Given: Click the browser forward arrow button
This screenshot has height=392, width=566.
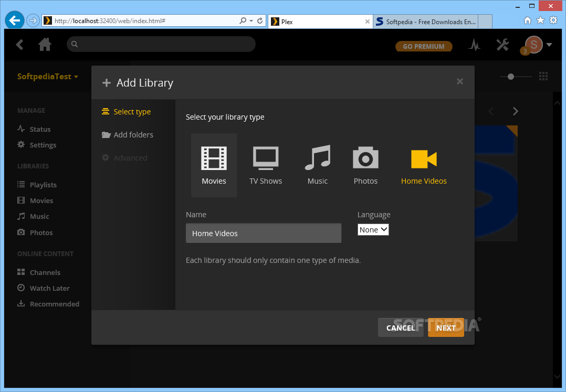Looking at the screenshot, I should [x=33, y=20].
